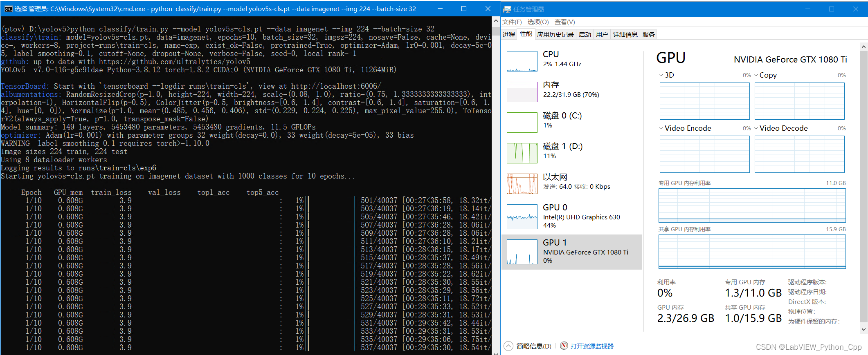Switch to the 性能 tab
Screen dimensions: 868x355
(x=526, y=34)
